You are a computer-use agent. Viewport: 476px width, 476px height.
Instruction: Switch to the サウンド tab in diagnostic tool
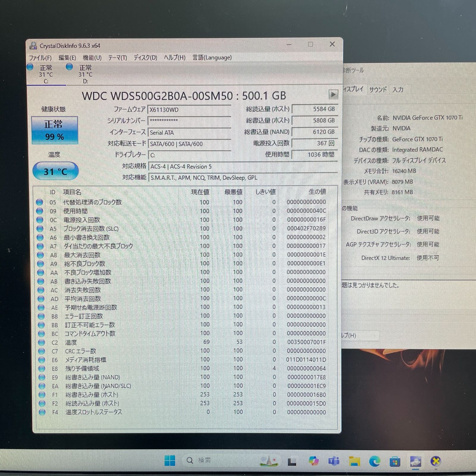pyautogui.click(x=378, y=90)
